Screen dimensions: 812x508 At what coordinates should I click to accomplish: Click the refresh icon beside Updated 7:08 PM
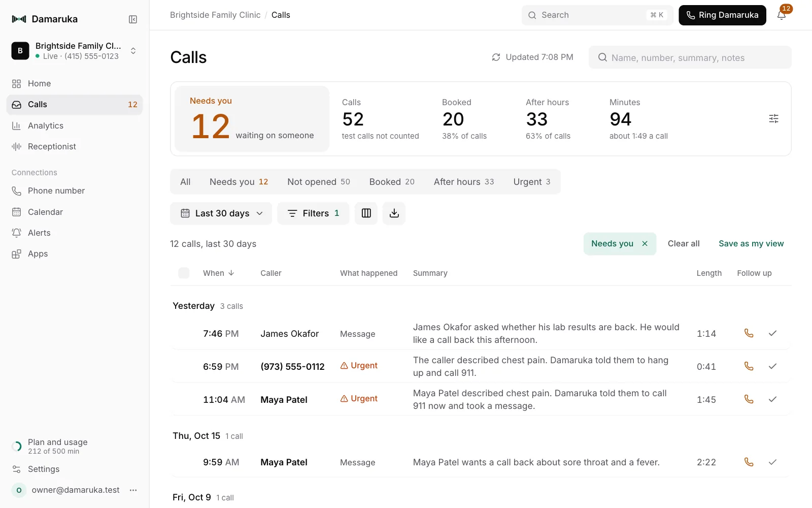click(x=496, y=57)
